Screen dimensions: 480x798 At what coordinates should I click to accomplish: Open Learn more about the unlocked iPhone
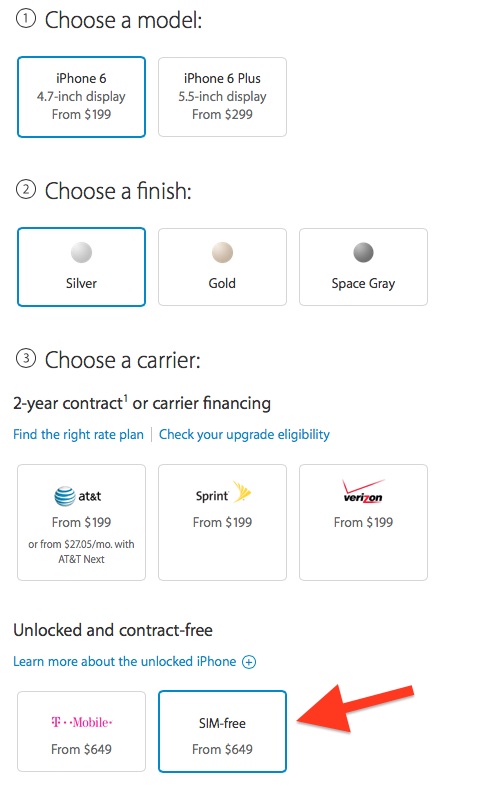(125, 661)
